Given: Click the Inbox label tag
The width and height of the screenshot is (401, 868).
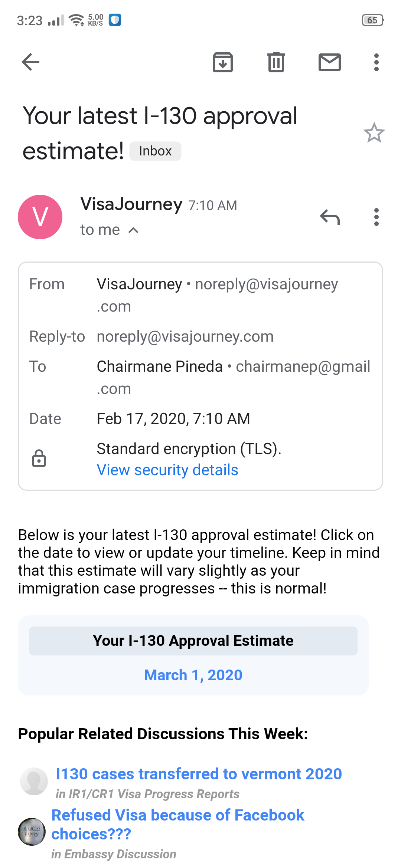Looking at the screenshot, I should pos(155,151).
